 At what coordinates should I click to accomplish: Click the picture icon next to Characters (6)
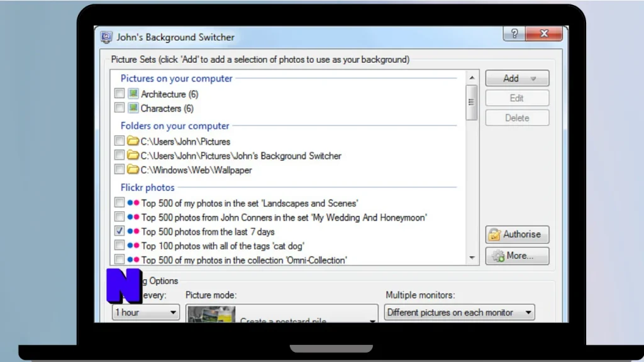click(133, 108)
